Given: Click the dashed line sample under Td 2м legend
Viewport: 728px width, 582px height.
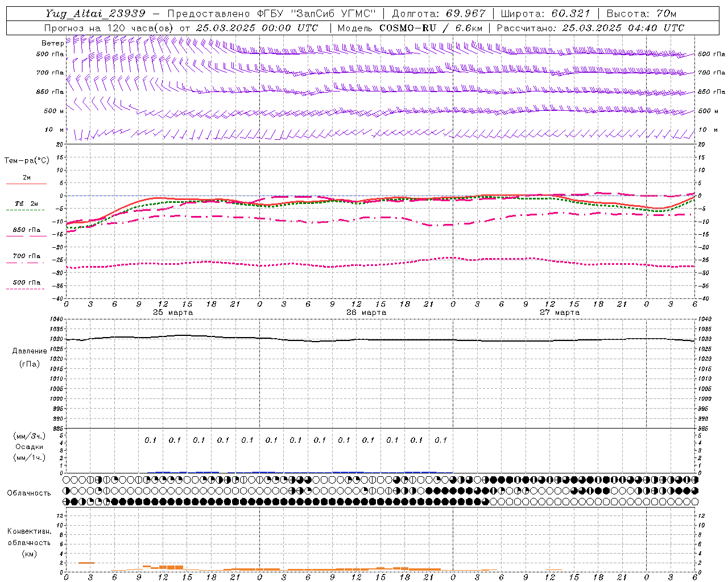Looking at the screenshot, I should pyautogui.click(x=26, y=210).
